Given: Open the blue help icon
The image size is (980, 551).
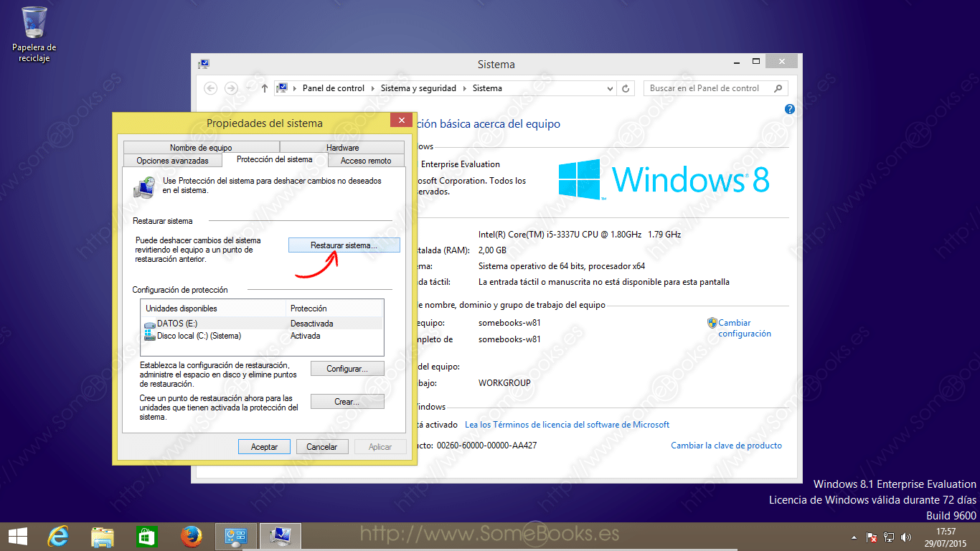Looking at the screenshot, I should pos(790,109).
